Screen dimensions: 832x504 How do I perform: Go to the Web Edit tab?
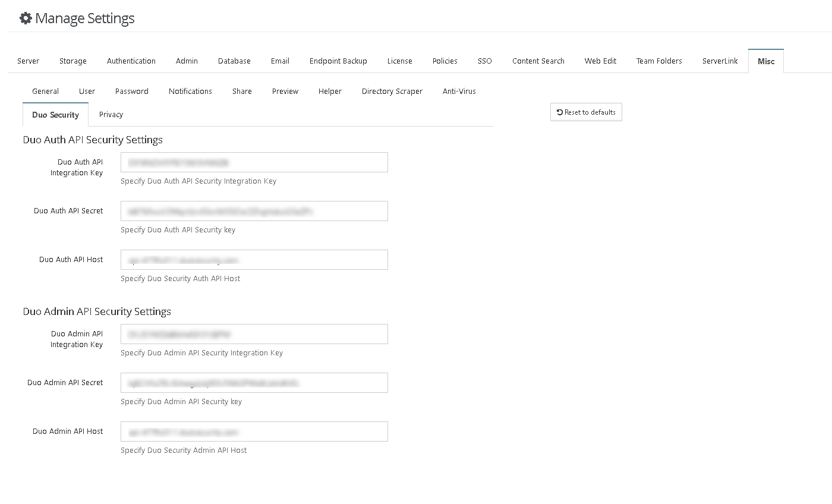pyautogui.click(x=600, y=61)
